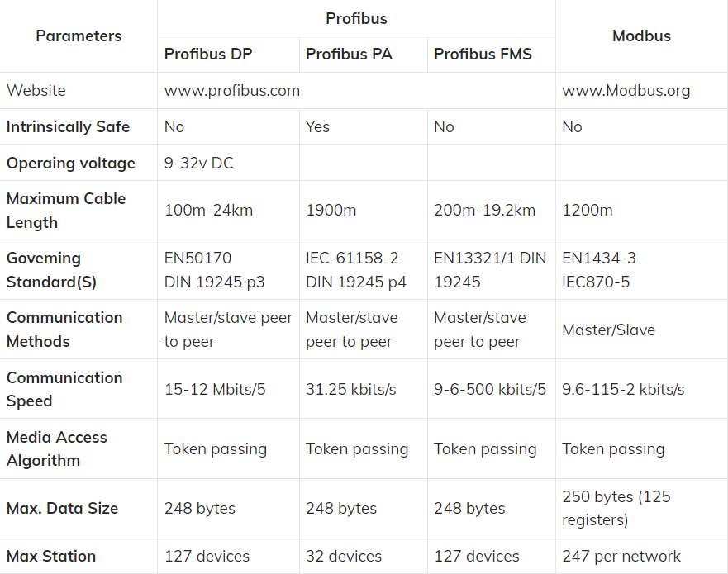Select the 100m-24km cable length cell
The image size is (728, 574).
pos(208,211)
